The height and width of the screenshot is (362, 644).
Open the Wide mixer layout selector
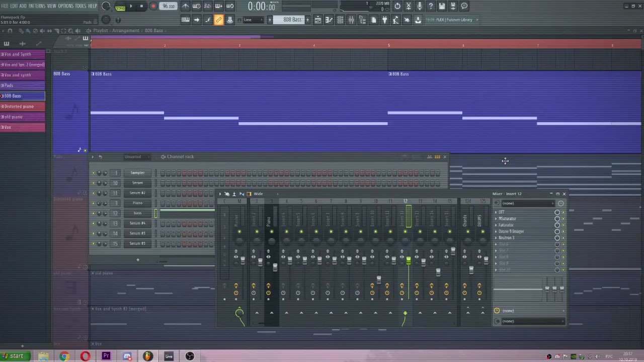(x=258, y=194)
